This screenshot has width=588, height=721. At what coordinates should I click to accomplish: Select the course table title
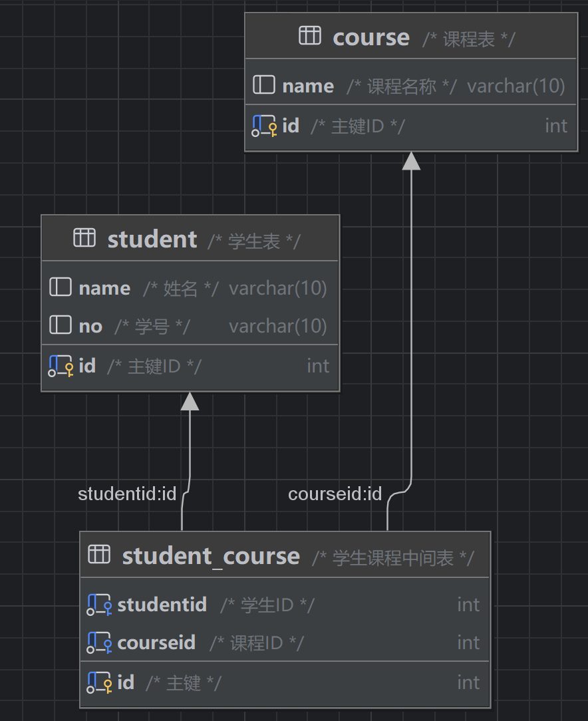pos(371,37)
